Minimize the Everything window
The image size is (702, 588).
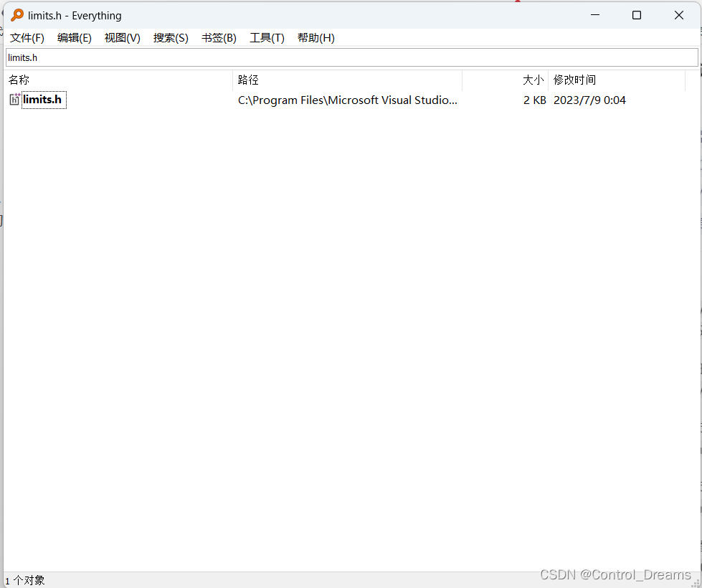click(x=595, y=15)
